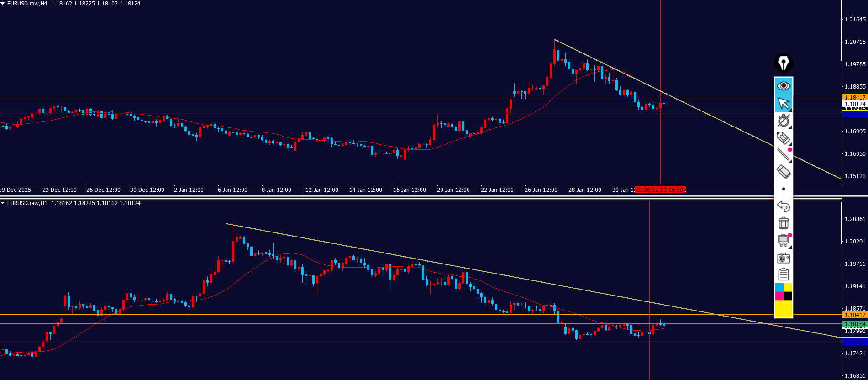Image resolution: width=868 pixels, height=380 pixels.
Task: Select the pencil drawing tool
Action: 784,137
